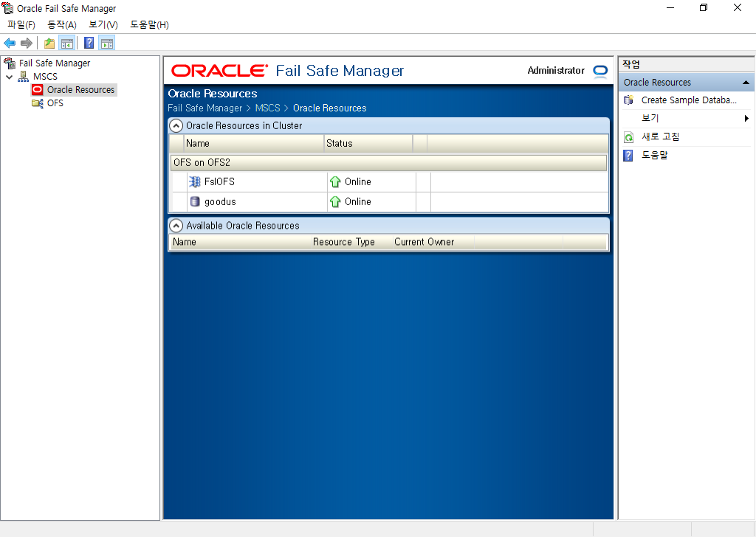Click the Forward arrow toolbar icon
756x537 pixels.
27,44
